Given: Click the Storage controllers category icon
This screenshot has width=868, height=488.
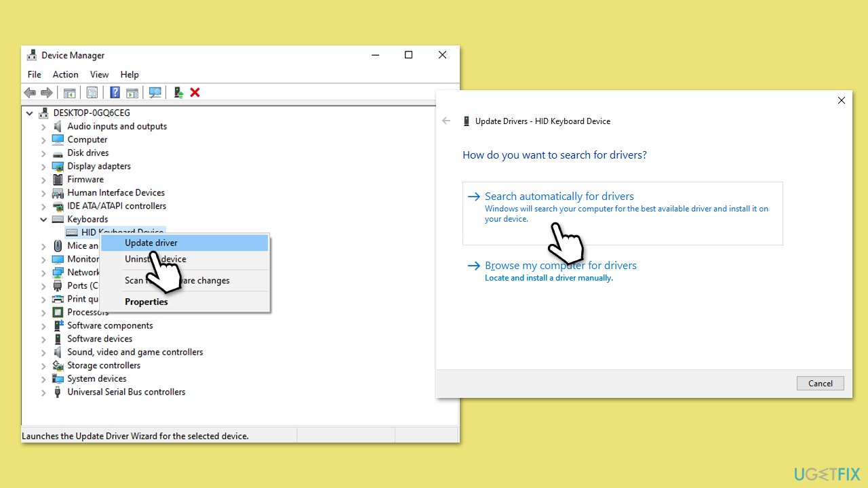Looking at the screenshot, I should pos(58,365).
